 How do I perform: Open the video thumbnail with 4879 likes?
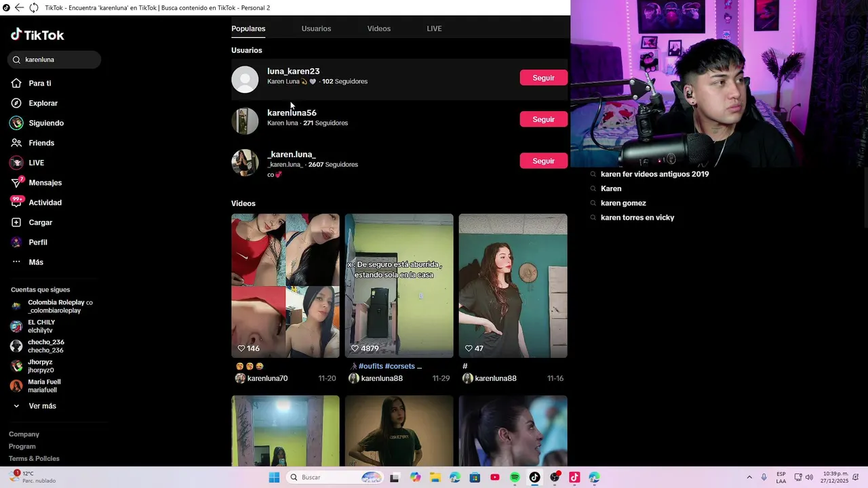point(399,285)
